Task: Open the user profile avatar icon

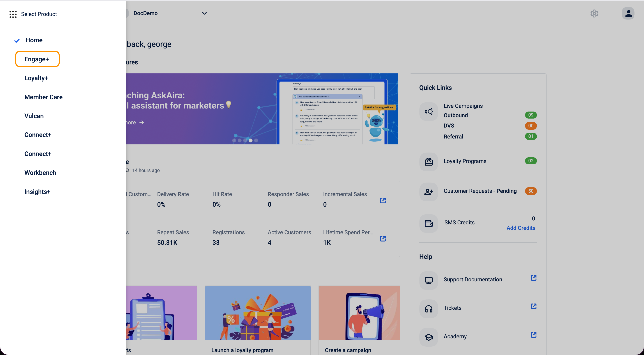Action: [x=628, y=14]
